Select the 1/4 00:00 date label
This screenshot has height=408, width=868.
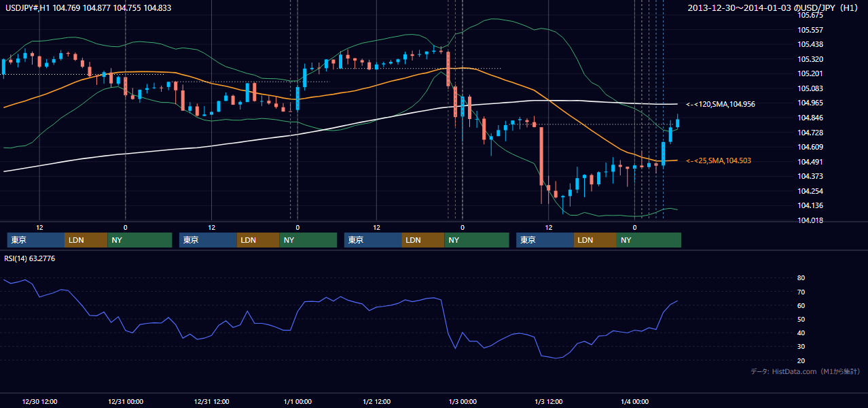click(635, 401)
